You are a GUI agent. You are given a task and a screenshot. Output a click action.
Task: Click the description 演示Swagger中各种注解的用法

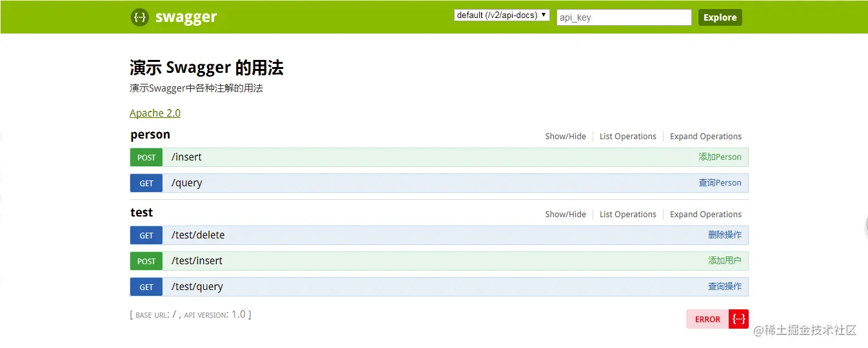[x=196, y=88]
